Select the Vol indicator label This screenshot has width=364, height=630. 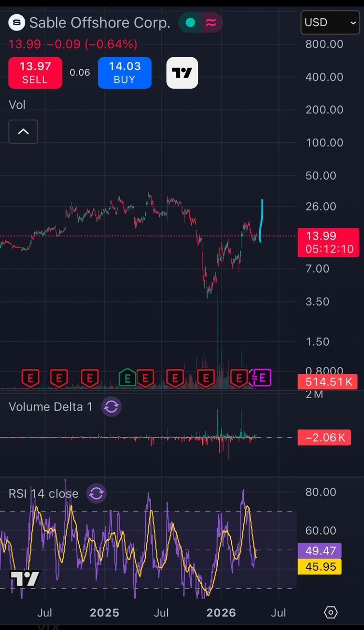(x=17, y=104)
